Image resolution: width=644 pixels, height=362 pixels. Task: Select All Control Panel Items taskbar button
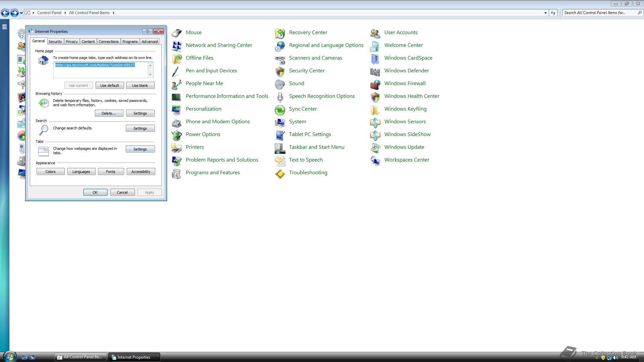tap(80, 357)
